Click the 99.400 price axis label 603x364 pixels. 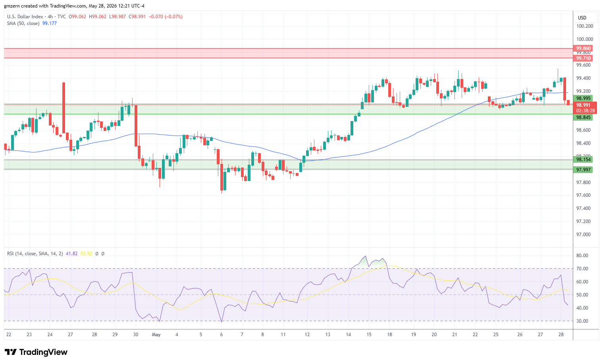pos(584,78)
